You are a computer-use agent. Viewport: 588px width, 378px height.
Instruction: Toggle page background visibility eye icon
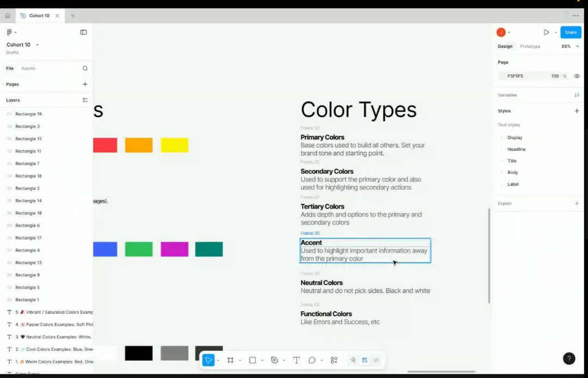pyautogui.click(x=577, y=76)
